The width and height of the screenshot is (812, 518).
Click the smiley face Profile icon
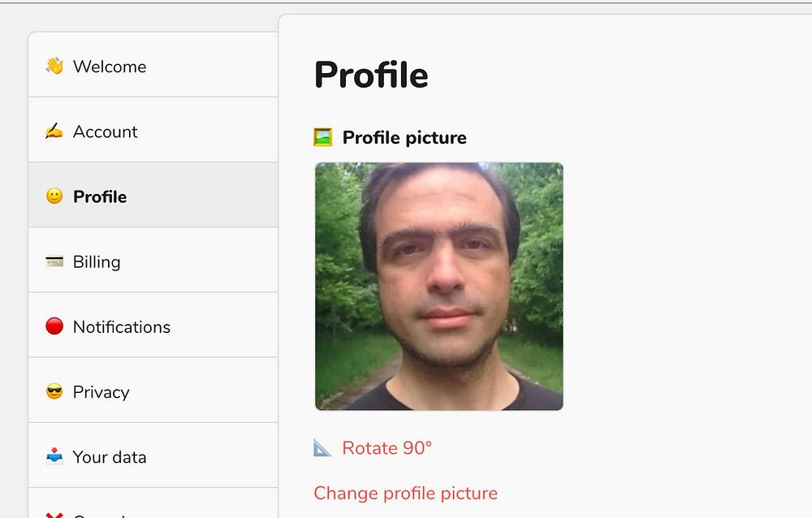pos(54,196)
